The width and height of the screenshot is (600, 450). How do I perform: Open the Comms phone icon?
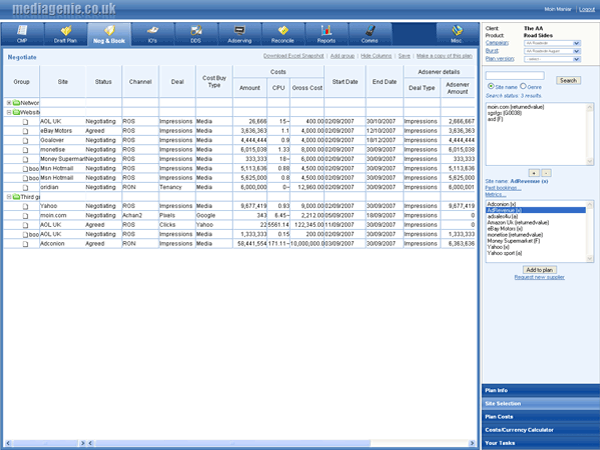[370, 30]
